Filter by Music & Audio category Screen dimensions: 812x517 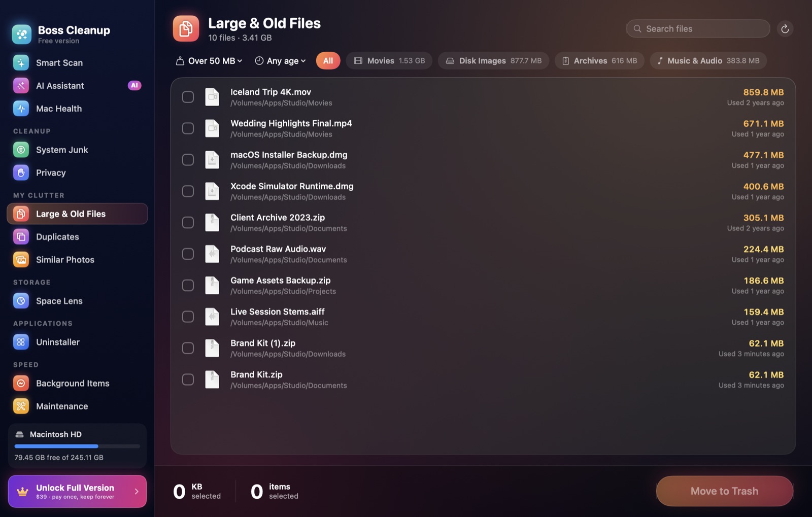708,60
